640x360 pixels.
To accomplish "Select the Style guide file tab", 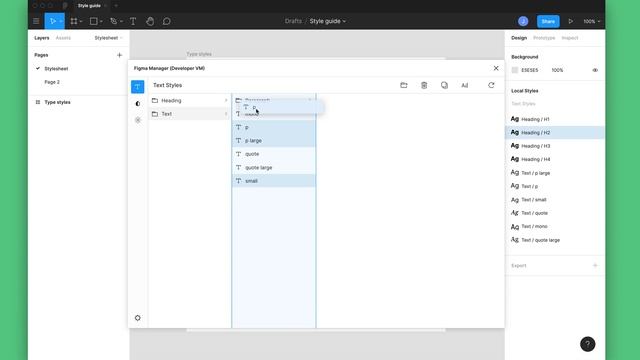I will coord(89,6).
